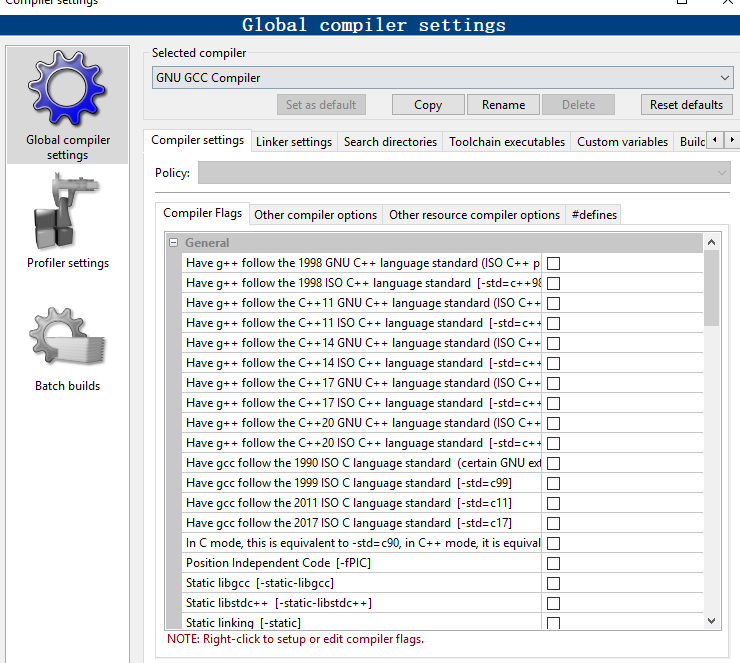Enable 1998 ISO C++ standard checkbox
This screenshot has width=740, height=663.
point(553,283)
